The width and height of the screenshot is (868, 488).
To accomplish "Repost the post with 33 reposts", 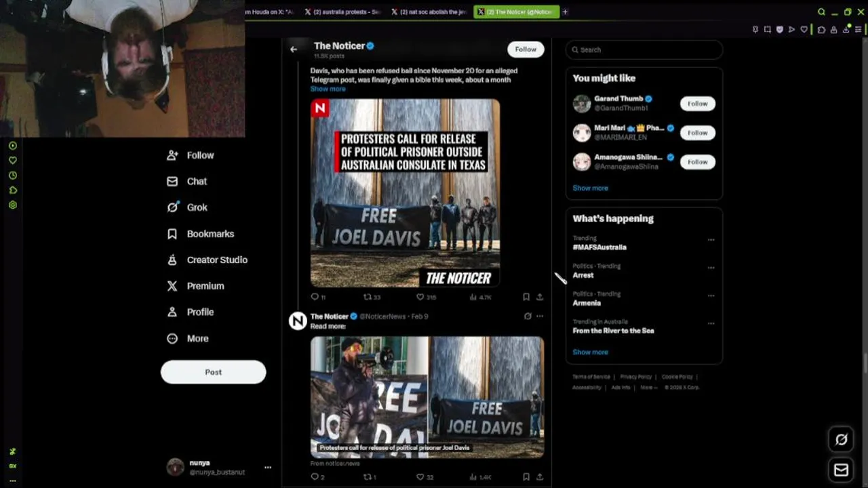I will coord(372,297).
